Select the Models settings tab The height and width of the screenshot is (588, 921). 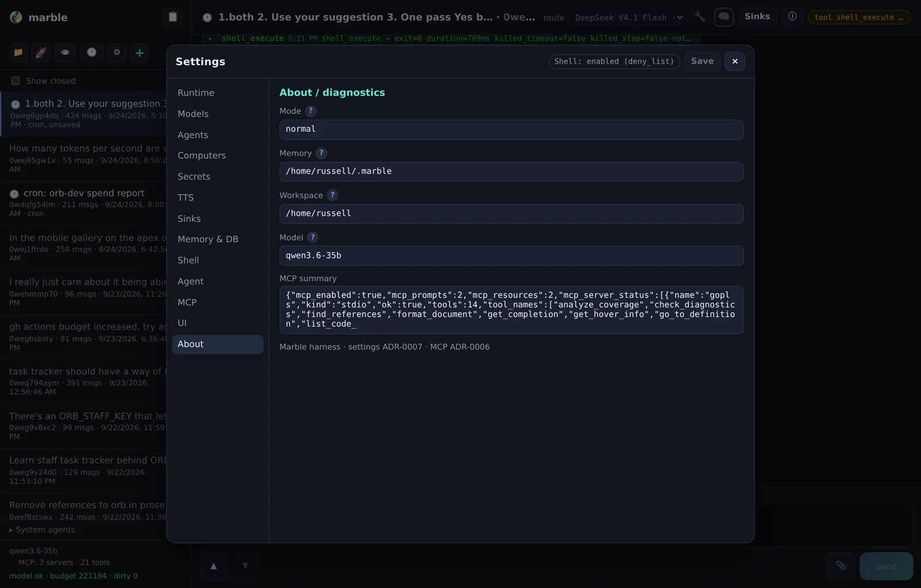(218, 114)
